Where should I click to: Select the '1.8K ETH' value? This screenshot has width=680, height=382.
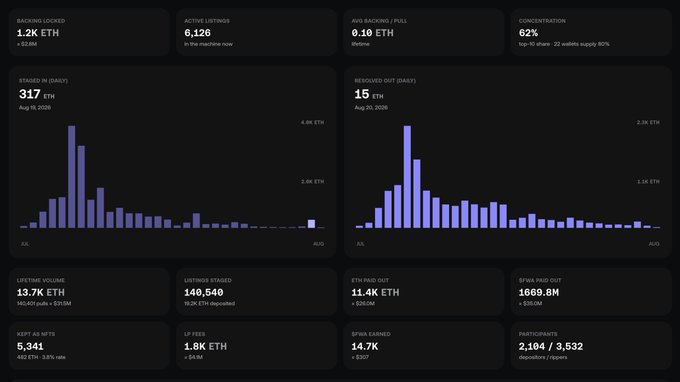pos(206,346)
